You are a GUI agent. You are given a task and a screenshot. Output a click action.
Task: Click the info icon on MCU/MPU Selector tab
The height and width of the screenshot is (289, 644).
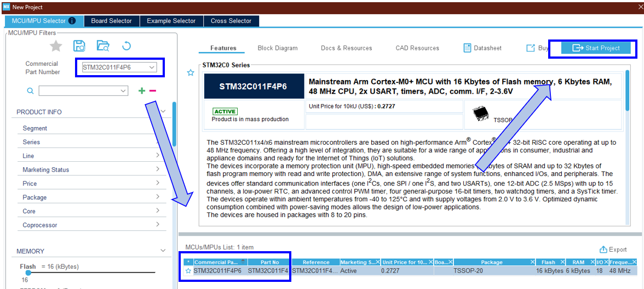(x=72, y=21)
